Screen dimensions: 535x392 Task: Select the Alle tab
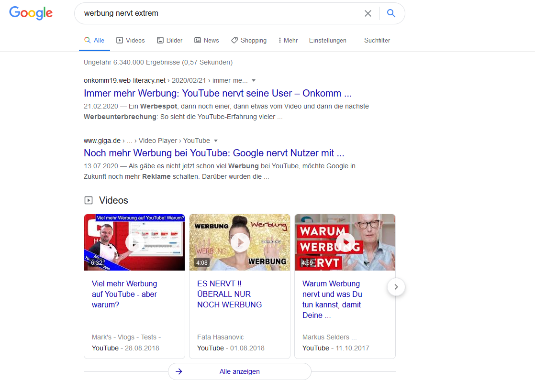coord(94,40)
